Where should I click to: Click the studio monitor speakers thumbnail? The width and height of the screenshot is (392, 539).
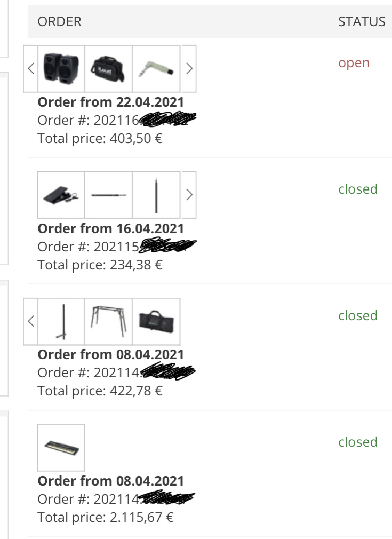(x=61, y=68)
